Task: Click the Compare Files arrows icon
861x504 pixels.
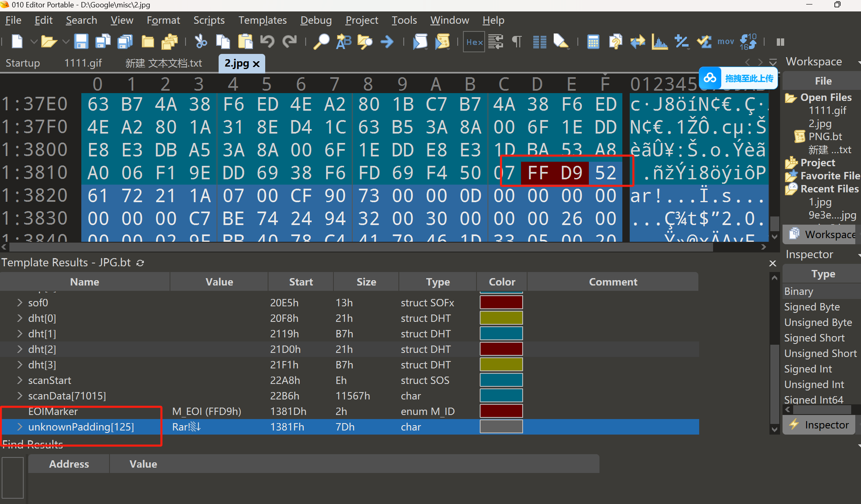Action: (x=637, y=42)
